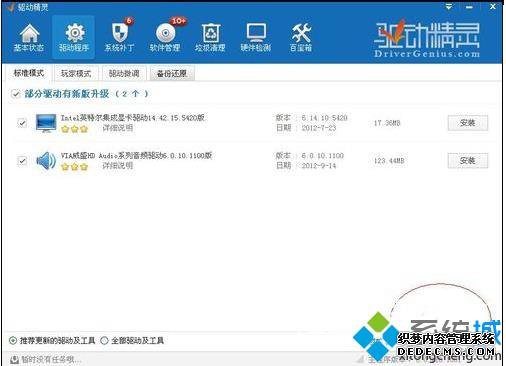Uncheck the Intel display driver checkbox

pyautogui.click(x=22, y=123)
